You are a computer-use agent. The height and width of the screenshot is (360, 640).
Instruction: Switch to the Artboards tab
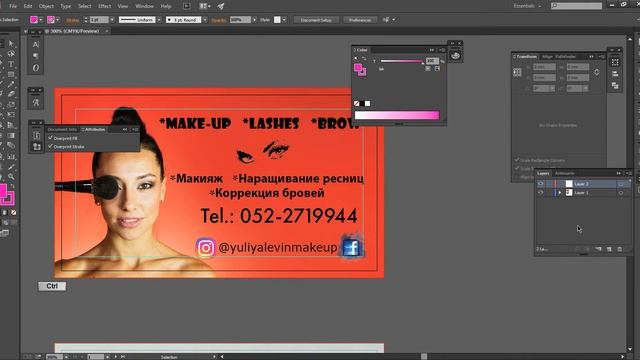click(x=564, y=173)
